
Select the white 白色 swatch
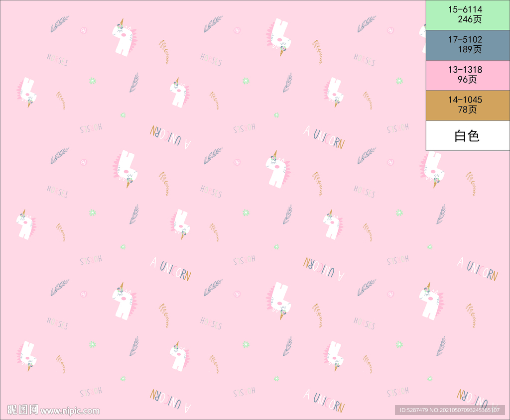(468, 135)
